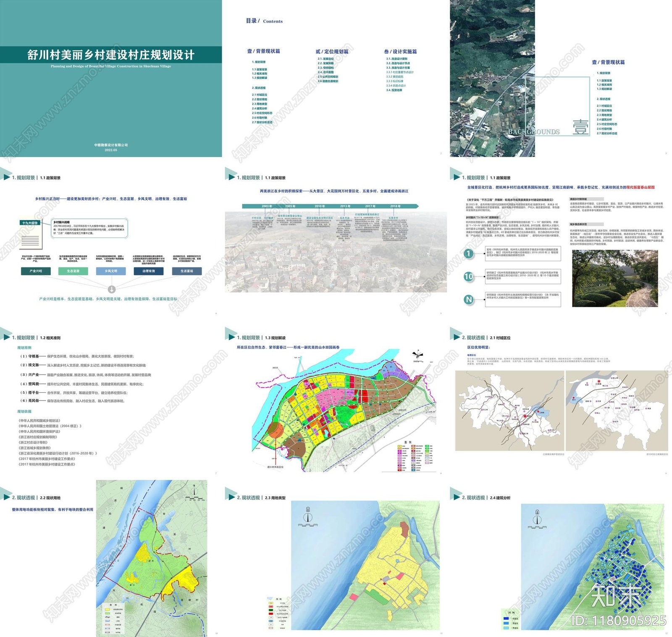The height and width of the screenshot is (637, 672).
Task: Select 《浙江省村庄规划编制导则》 in the reference list
Action: click(39, 437)
